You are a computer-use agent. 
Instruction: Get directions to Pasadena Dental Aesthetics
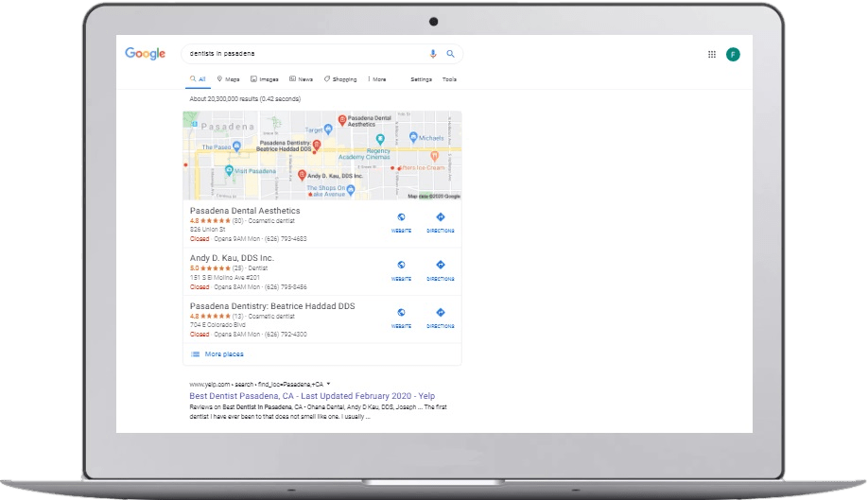pyautogui.click(x=441, y=223)
